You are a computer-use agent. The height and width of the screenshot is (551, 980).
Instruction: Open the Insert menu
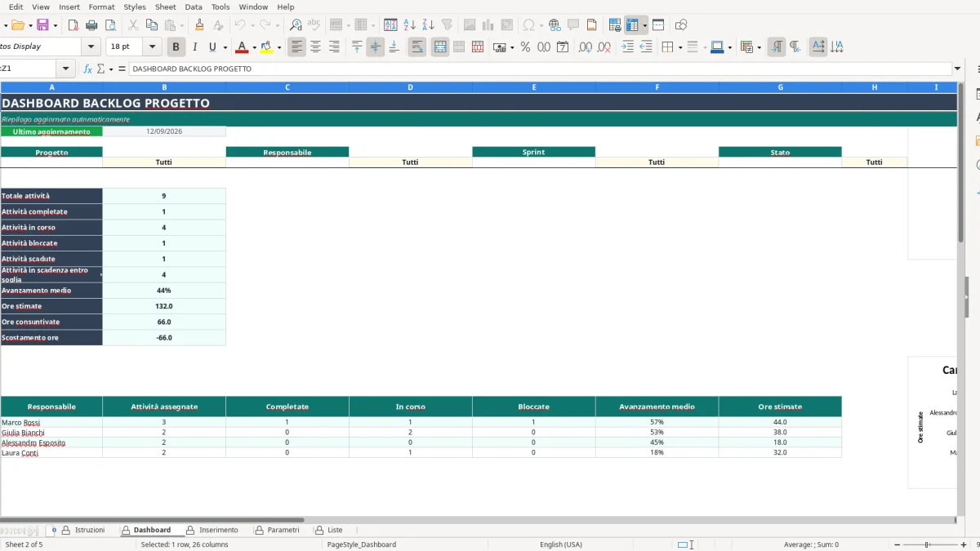[69, 7]
